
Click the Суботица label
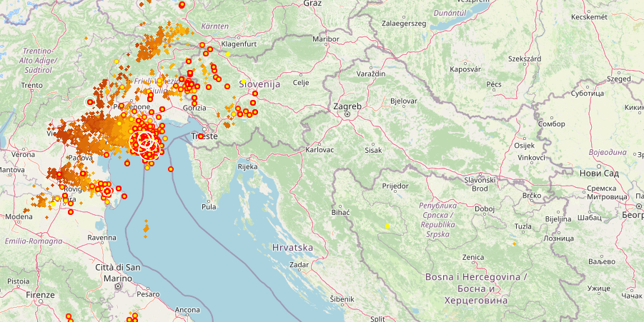(x=588, y=94)
